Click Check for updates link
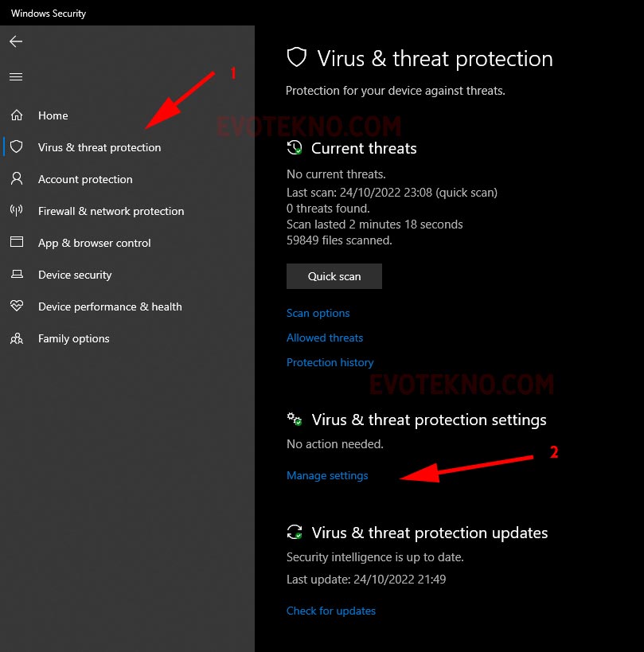Screen dimensions: 644x652 pyautogui.click(x=331, y=611)
